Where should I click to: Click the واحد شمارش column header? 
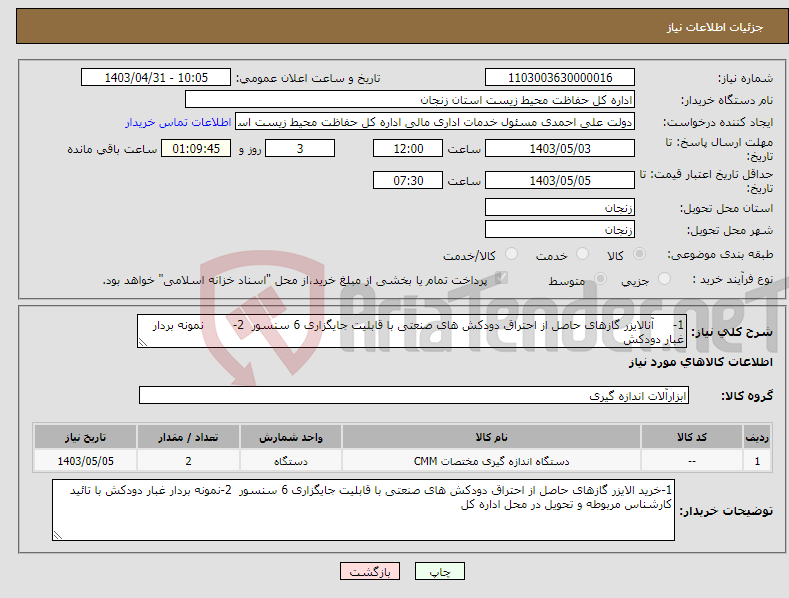point(291,437)
